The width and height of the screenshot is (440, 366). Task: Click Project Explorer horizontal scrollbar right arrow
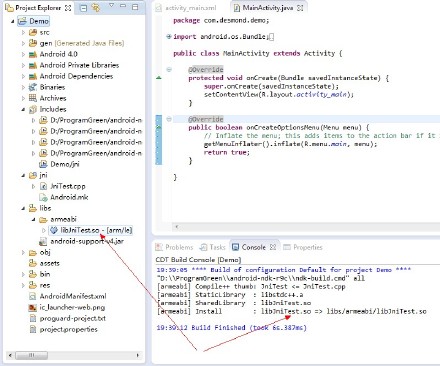tap(138, 355)
